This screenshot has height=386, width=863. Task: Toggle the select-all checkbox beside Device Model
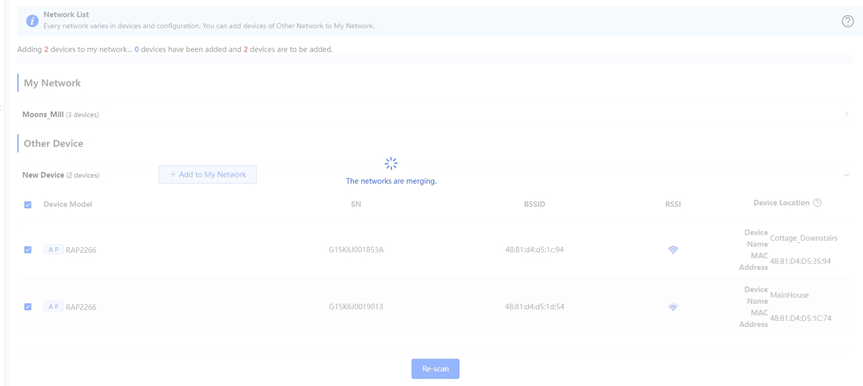pyautogui.click(x=28, y=205)
